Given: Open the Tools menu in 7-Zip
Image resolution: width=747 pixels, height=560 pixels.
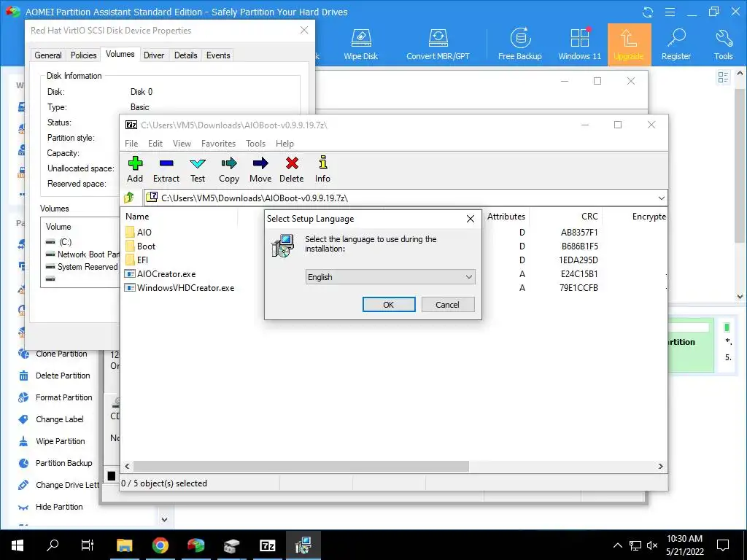Looking at the screenshot, I should [x=255, y=144].
